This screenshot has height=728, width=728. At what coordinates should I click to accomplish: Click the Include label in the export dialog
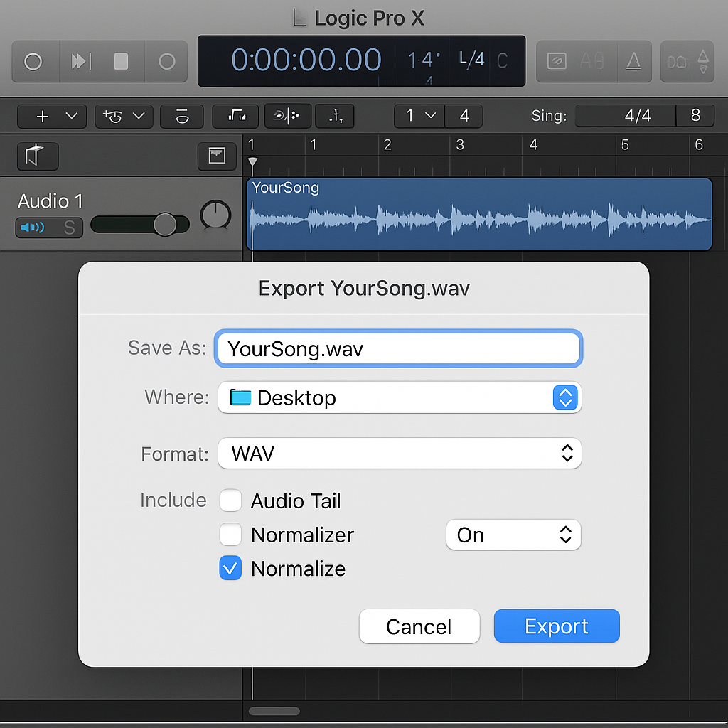coord(173,500)
